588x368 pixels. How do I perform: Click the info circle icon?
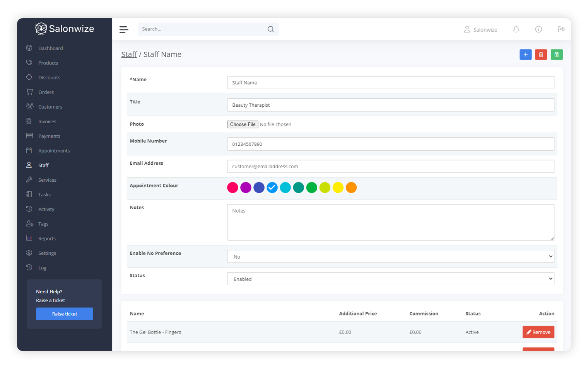[538, 29]
